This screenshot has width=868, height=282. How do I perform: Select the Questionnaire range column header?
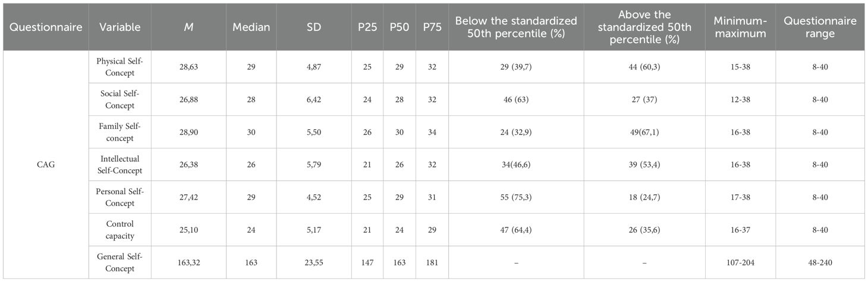pyautogui.click(x=820, y=27)
